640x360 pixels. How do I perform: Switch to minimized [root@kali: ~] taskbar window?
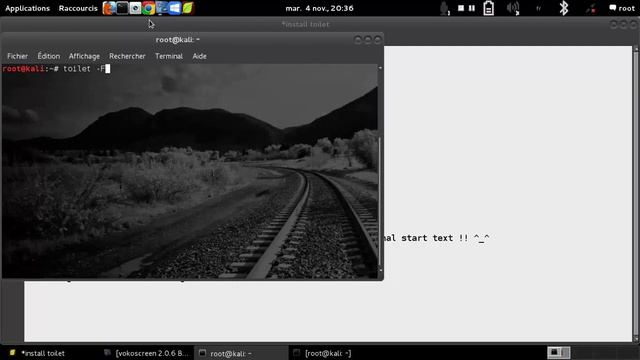click(x=322, y=353)
